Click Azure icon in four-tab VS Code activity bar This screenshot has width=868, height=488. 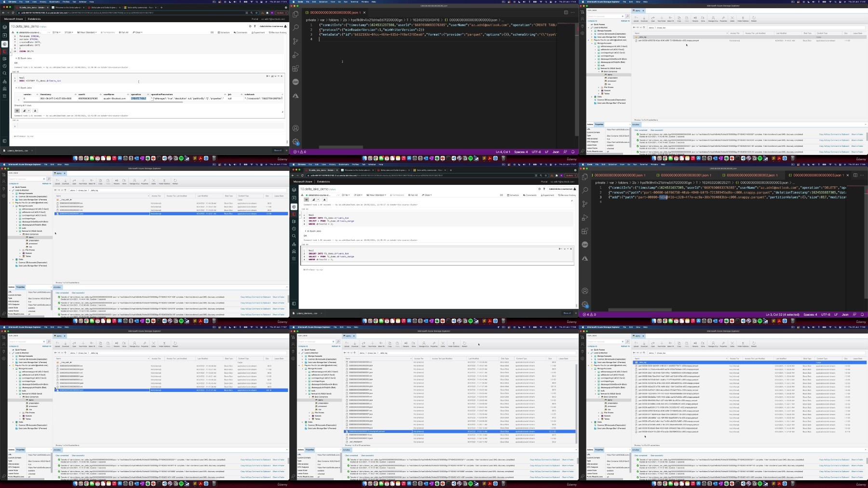tap(585, 259)
